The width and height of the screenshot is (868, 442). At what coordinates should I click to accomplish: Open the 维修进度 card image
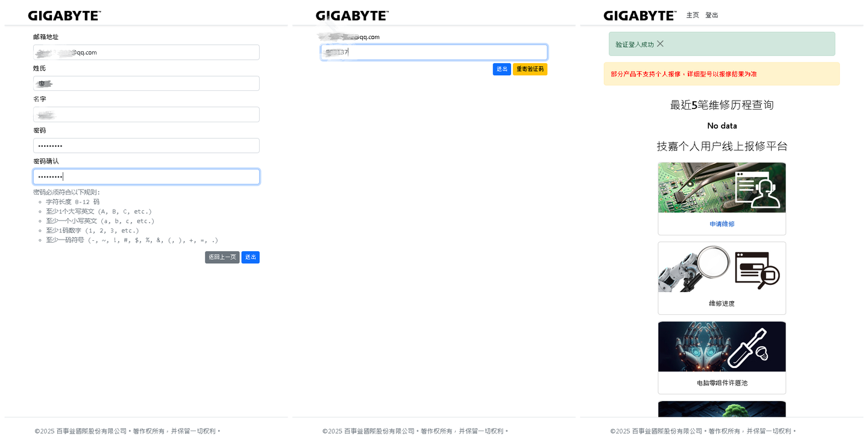[722, 267]
